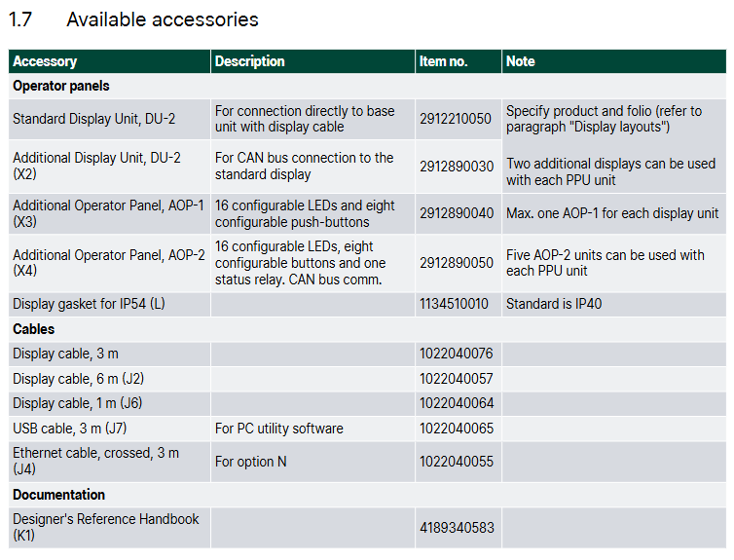Click 'Ethernet cable, crossed, 3 m (J4)' cell
The width and height of the screenshot is (734, 560).
coord(95,461)
